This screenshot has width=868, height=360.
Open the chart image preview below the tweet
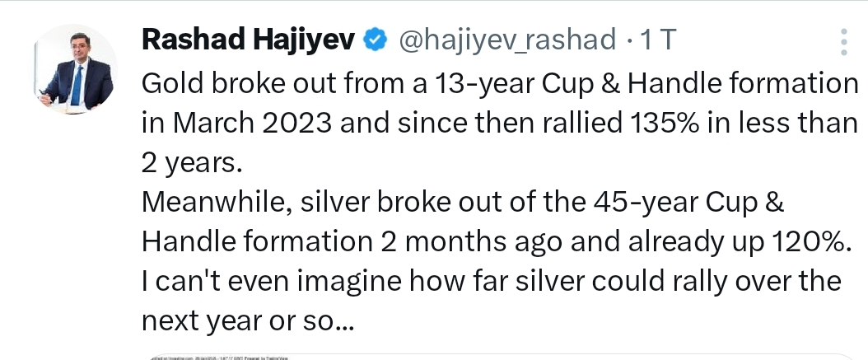coord(494,357)
